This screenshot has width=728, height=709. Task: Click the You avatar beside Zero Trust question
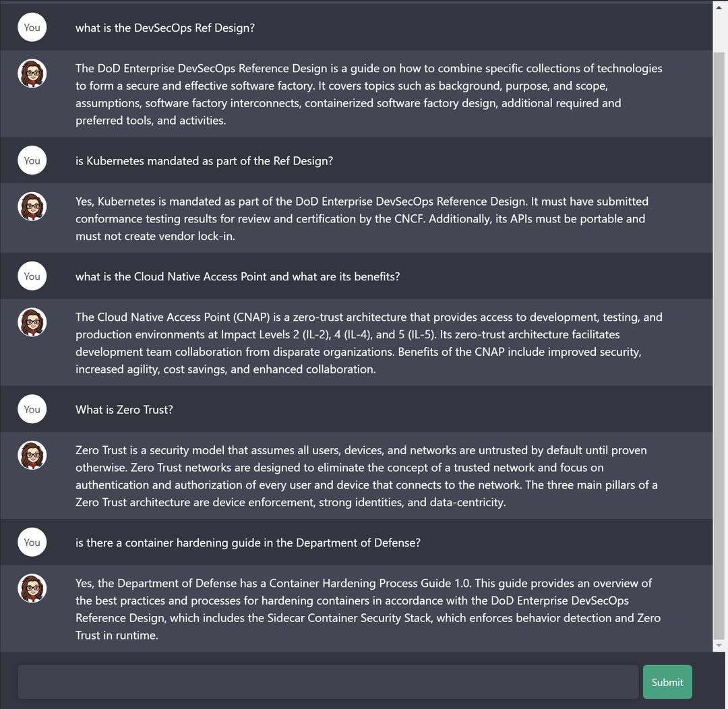pyautogui.click(x=32, y=409)
